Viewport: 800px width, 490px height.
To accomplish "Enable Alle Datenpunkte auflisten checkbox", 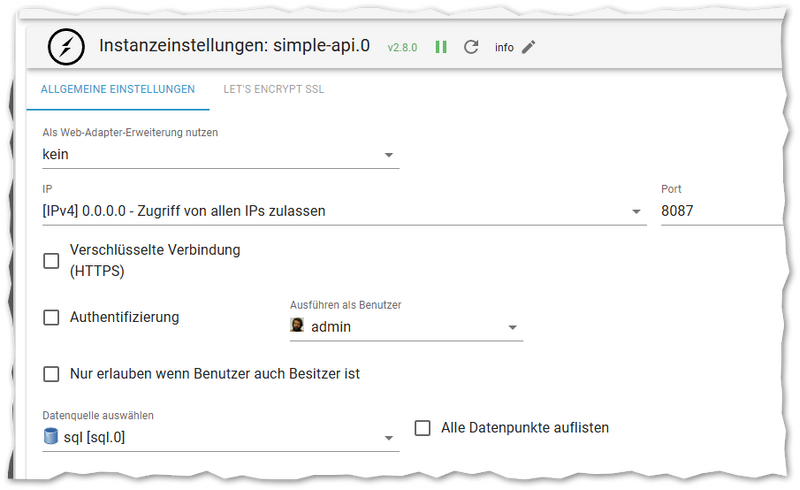I will (422, 428).
